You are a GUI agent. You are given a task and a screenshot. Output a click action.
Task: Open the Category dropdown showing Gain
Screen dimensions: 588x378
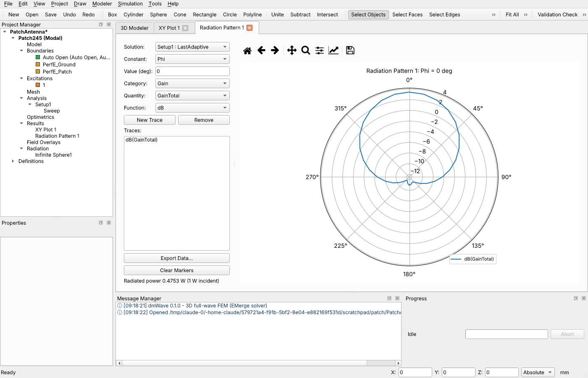pyautogui.click(x=192, y=84)
